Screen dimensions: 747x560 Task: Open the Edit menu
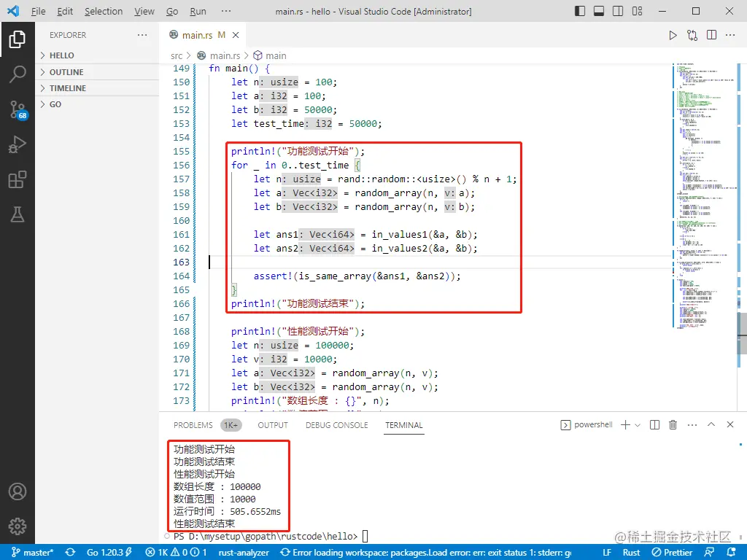[x=65, y=11]
